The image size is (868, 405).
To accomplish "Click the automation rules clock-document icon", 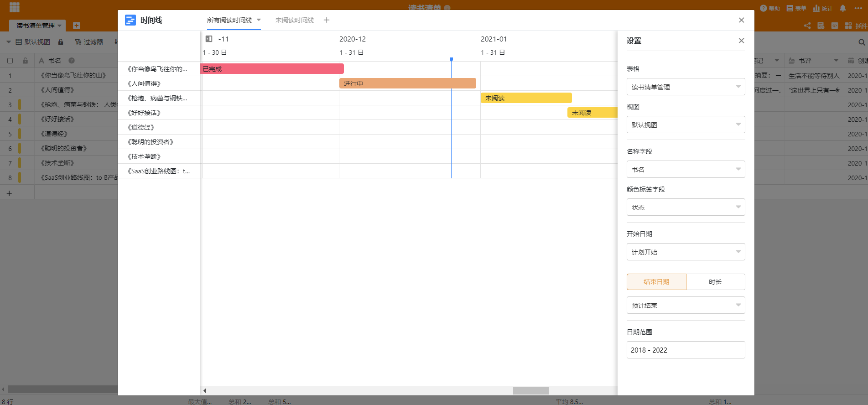I will [x=821, y=26].
